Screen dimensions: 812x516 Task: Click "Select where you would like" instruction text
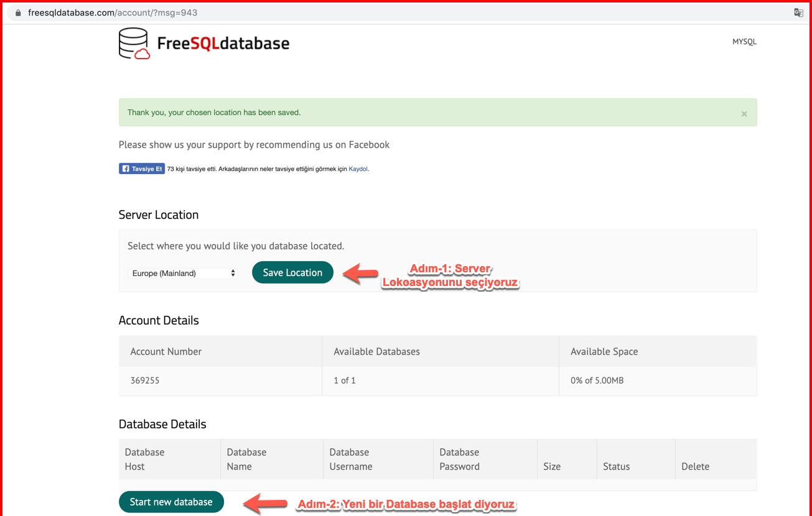tap(236, 246)
